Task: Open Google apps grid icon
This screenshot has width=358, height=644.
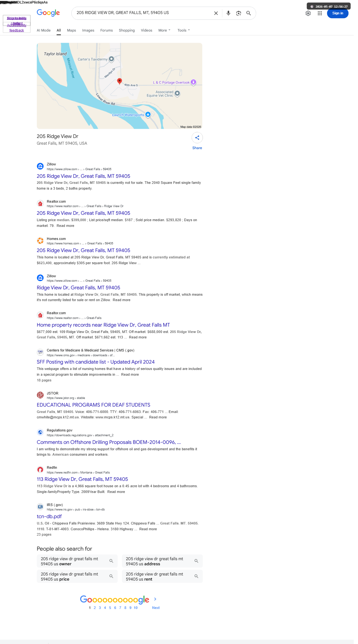Action: tap(320, 13)
